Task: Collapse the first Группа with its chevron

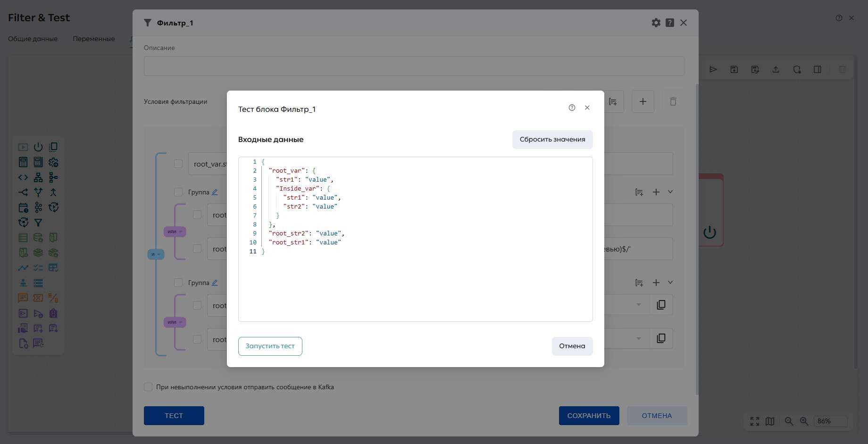Action: tap(670, 192)
